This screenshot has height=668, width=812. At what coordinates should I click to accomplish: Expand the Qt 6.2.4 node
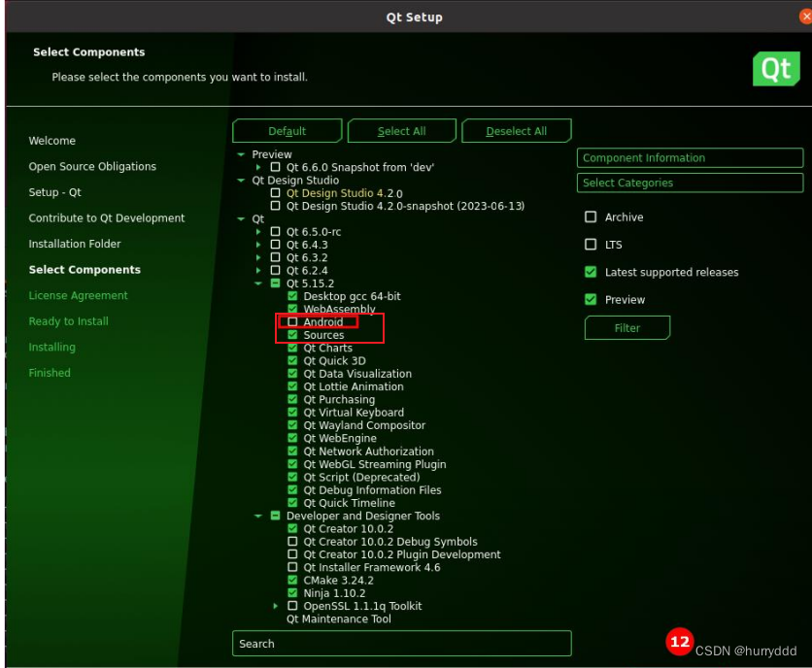coord(258,270)
